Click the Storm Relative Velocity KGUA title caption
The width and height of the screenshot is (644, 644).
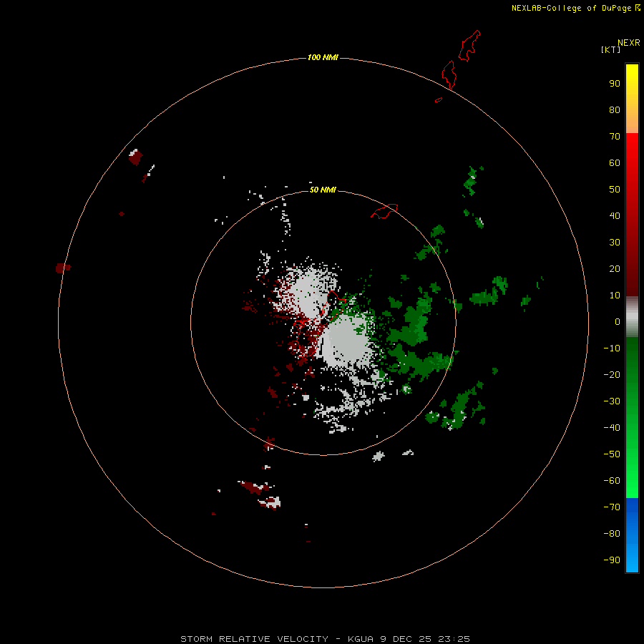coord(325,639)
